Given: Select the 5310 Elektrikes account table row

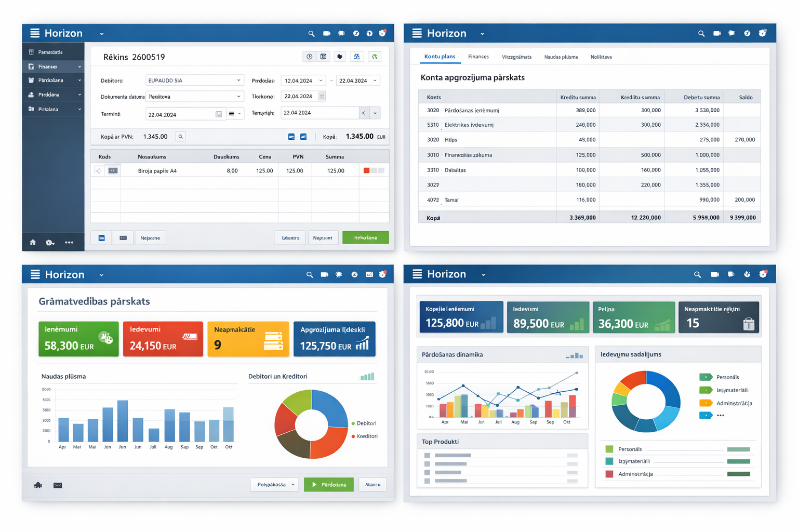Looking at the screenshot, I should coord(589,125).
